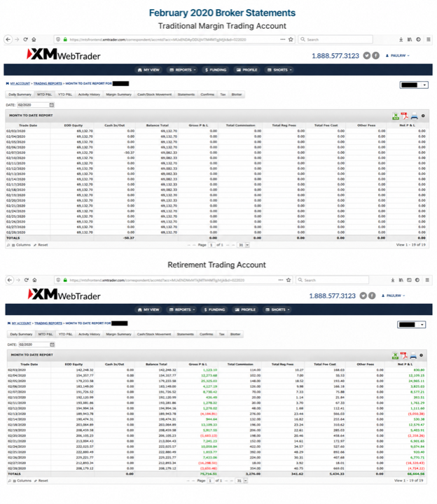Click the page number field in Retirement footer
Viewport: 437px width, 504px height.
click(x=211, y=481)
